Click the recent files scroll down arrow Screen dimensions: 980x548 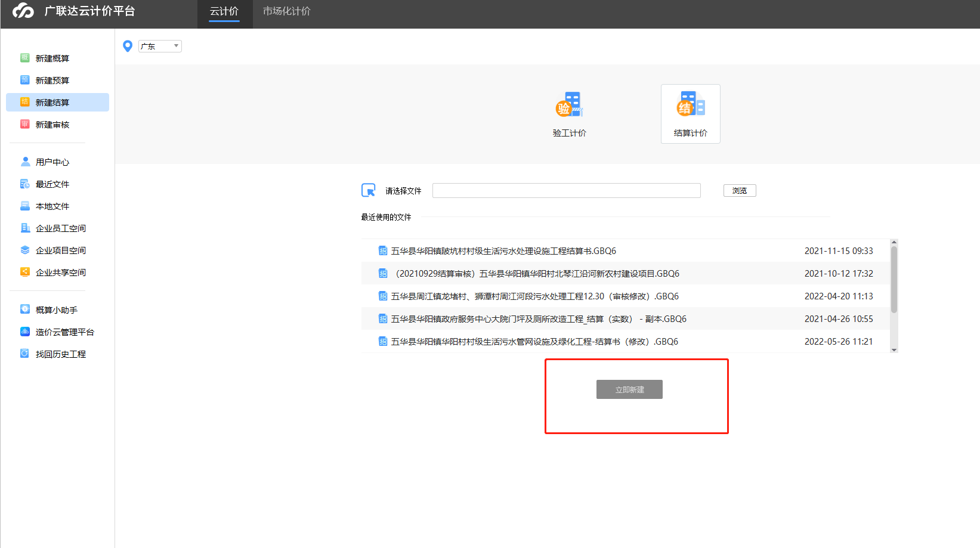(894, 350)
